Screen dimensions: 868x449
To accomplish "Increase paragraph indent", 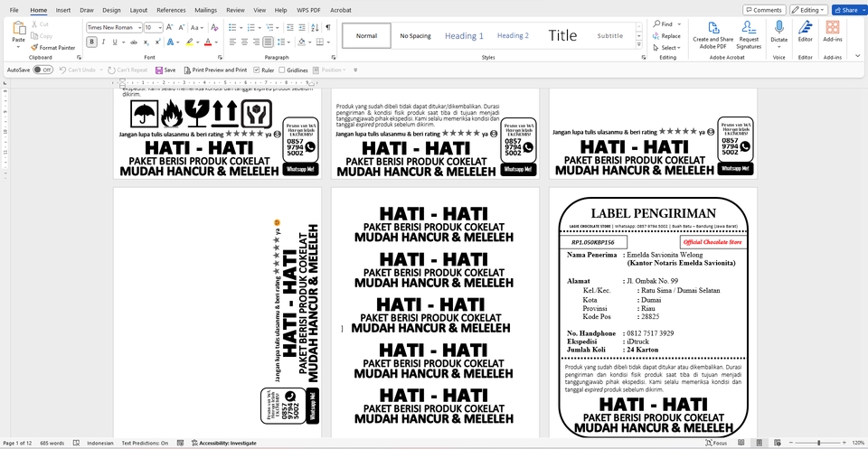I will coord(302,27).
